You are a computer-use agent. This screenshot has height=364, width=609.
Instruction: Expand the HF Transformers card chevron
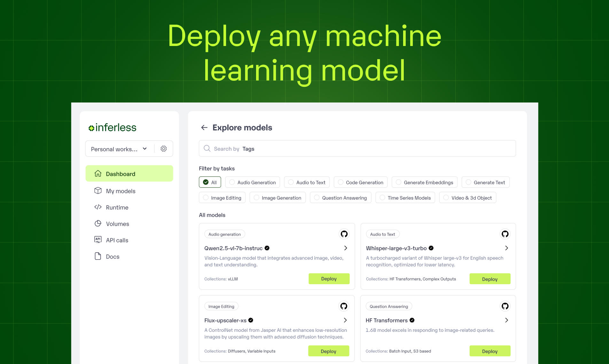coord(507,320)
